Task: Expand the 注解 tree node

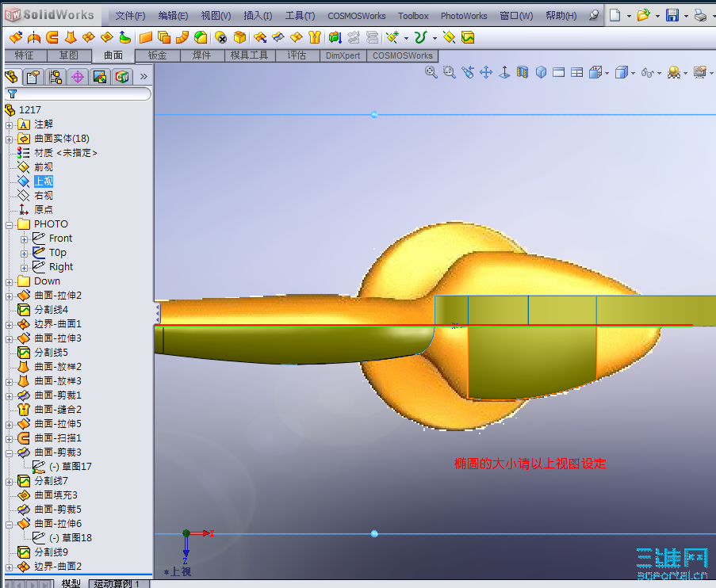Action: click(x=10, y=125)
